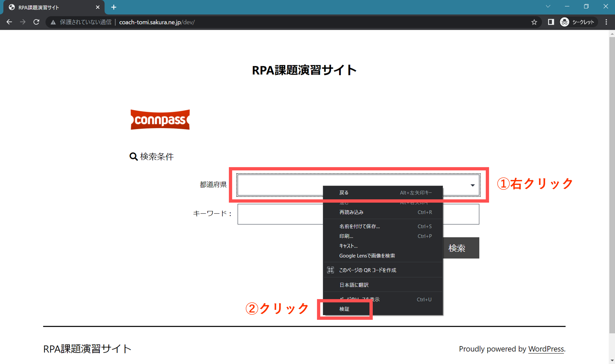Click the 保護されていない通信 security label
The width and height of the screenshot is (615, 364).
[x=86, y=22]
